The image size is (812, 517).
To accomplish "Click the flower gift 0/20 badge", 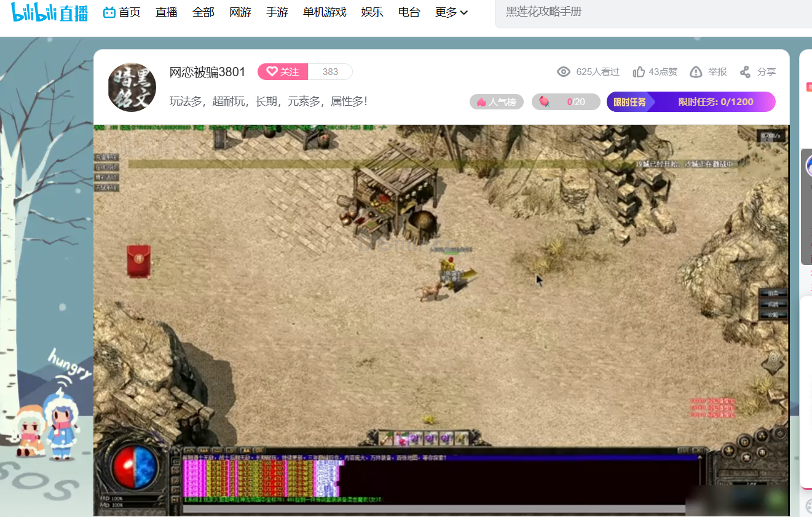I will [x=566, y=102].
